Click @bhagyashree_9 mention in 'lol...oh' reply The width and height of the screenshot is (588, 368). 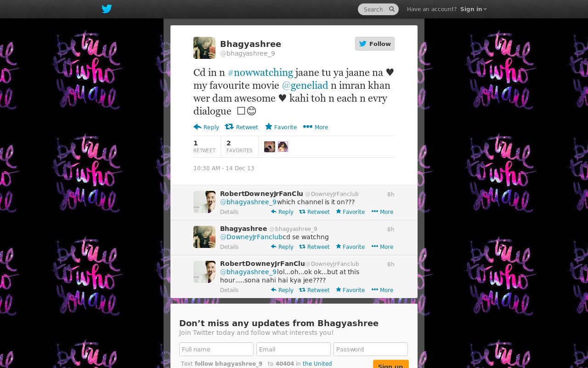click(248, 272)
